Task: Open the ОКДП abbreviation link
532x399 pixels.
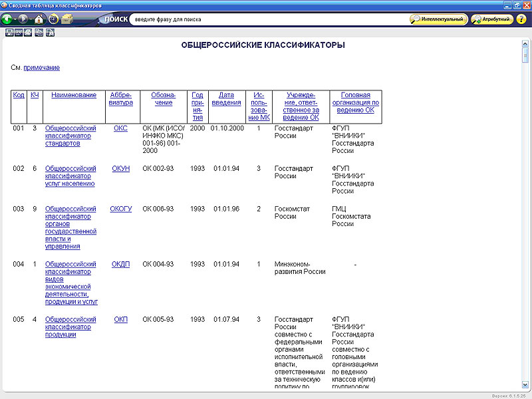Action: click(120, 264)
